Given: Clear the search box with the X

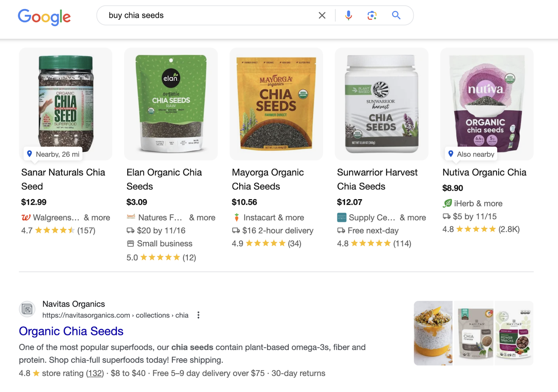Looking at the screenshot, I should coord(322,15).
